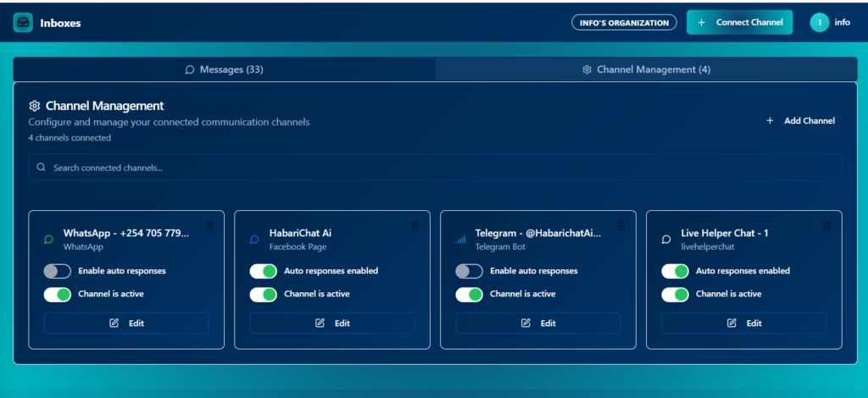Open INFO'S ORGANIZATION switcher
The width and height of the screenshot is (868, 398).
coord(624,23)
